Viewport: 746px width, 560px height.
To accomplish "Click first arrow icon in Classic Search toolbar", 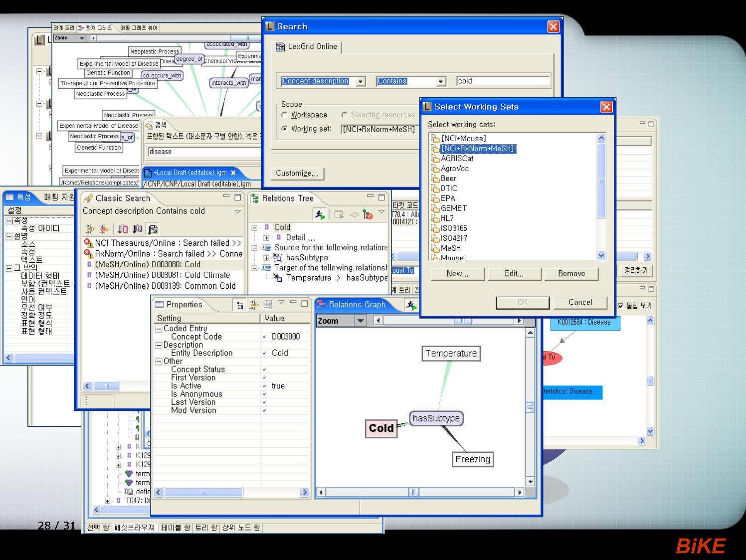I will click(x=89, y=229).
